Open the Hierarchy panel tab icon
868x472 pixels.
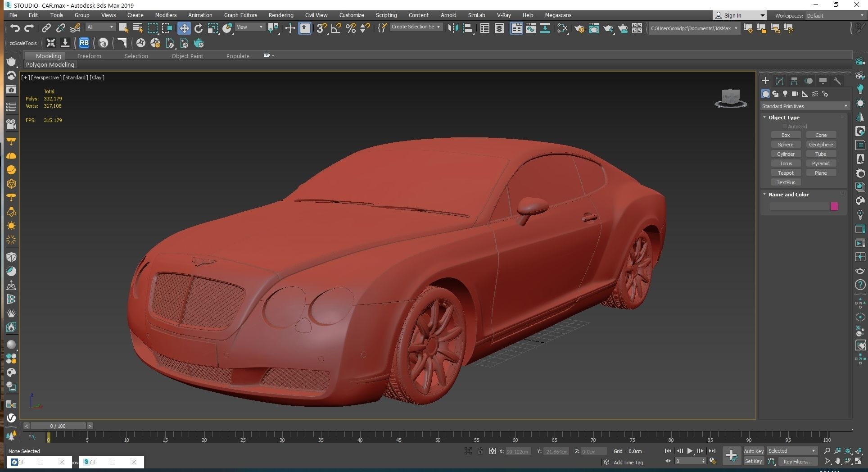coord(794,81)
